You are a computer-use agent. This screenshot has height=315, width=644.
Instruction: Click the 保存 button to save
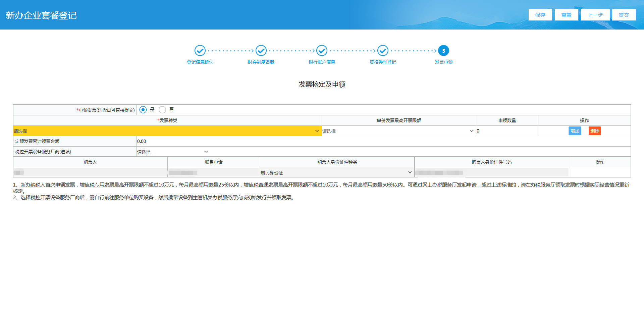pos(540,15)
